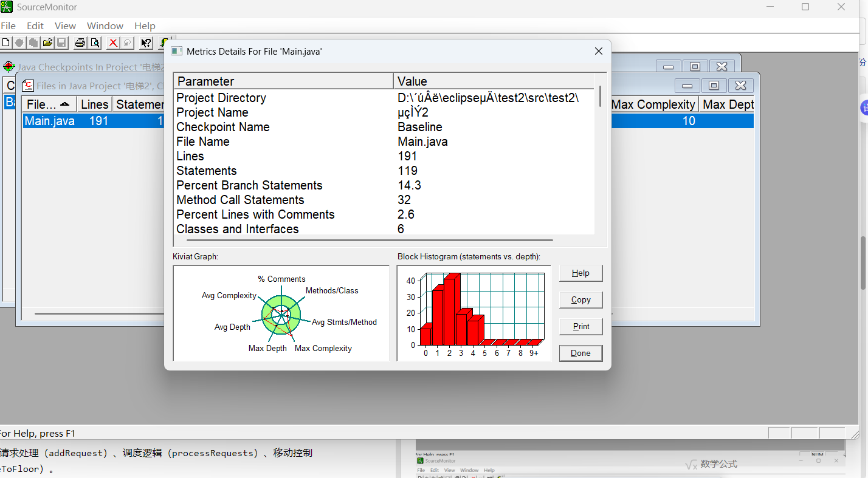
Task: Open the View menu
Action: coord(65,26)
